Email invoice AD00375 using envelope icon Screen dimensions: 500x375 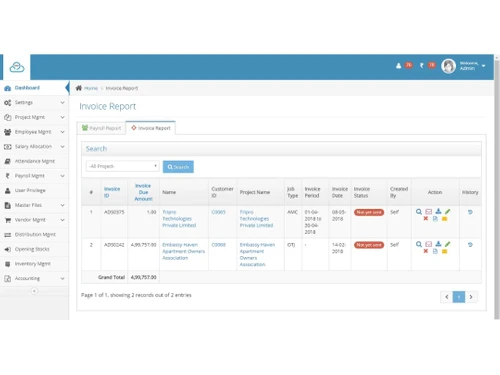(x=429, y=212)
